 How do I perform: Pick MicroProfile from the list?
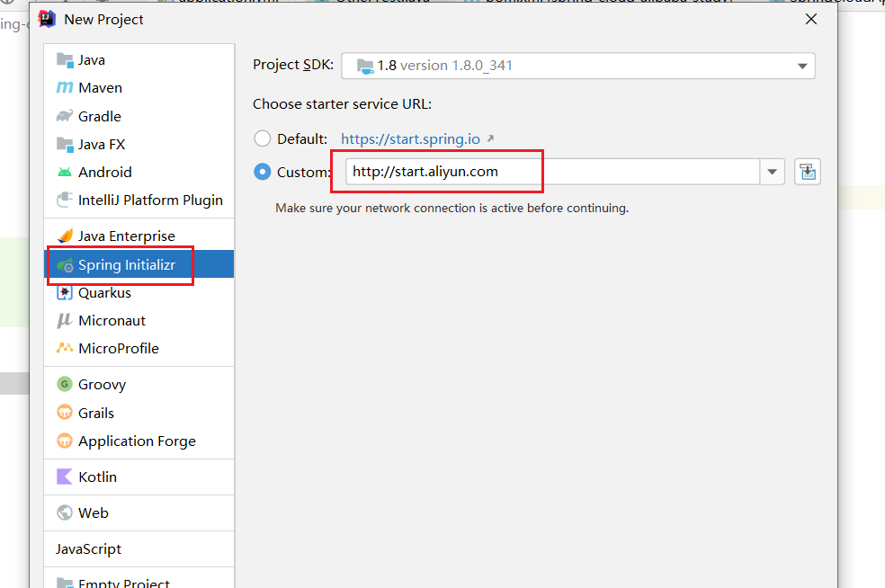pos(139,349)
